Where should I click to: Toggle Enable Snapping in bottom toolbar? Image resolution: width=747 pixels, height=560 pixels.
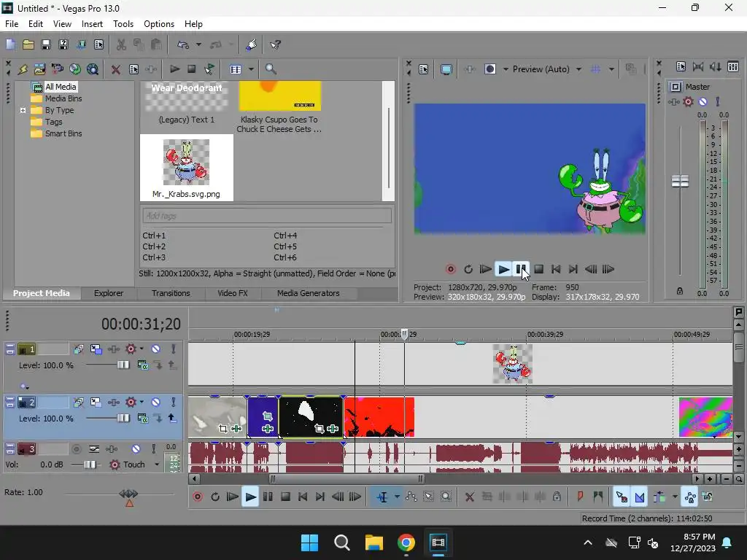[x=622, y=497]
